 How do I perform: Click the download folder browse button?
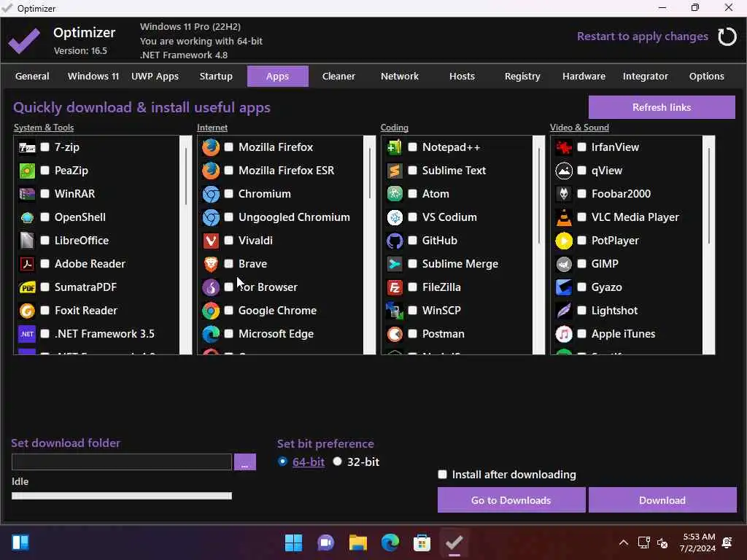pos(245,462)
